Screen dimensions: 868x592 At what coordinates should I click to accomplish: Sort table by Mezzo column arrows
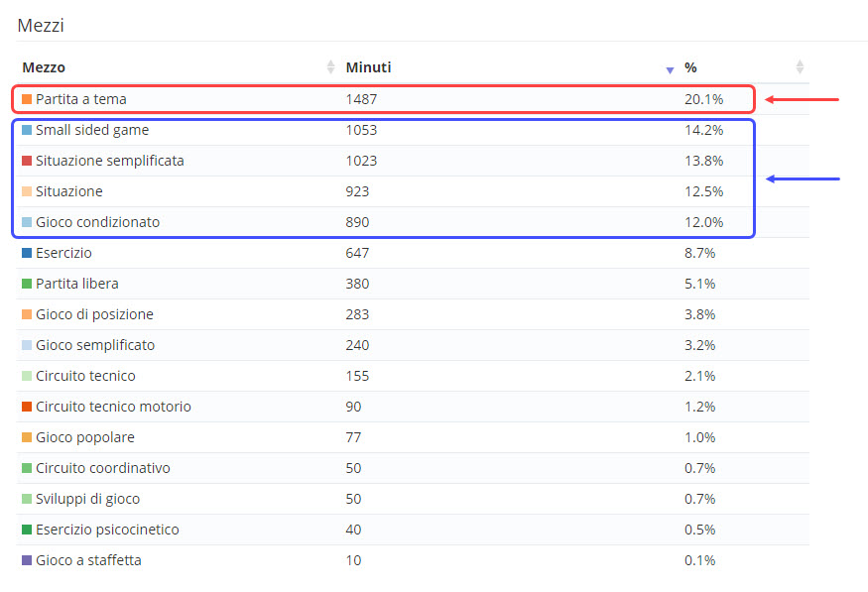click(331, 67)
